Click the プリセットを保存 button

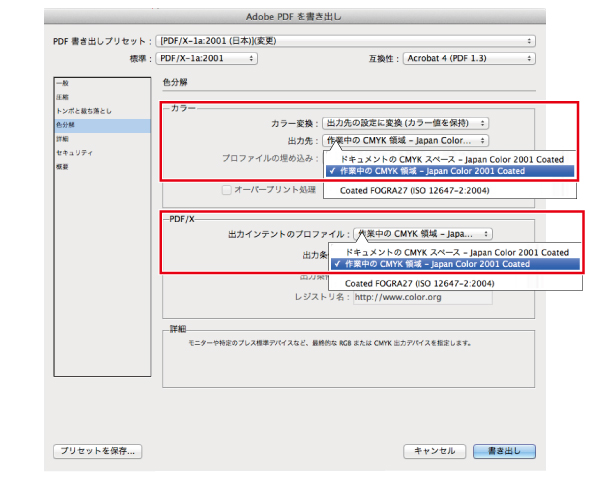coord(97,451)
